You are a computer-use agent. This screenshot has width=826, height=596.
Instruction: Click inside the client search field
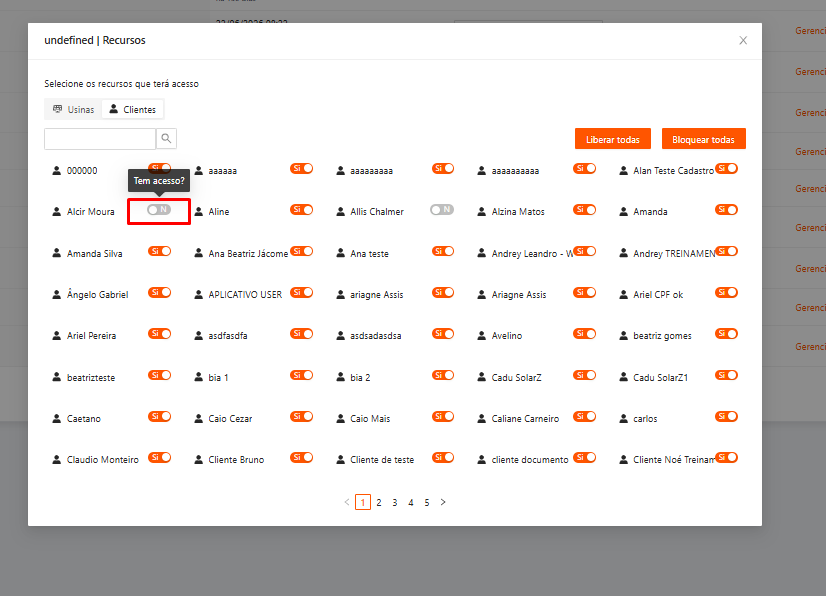click(100, 139)
